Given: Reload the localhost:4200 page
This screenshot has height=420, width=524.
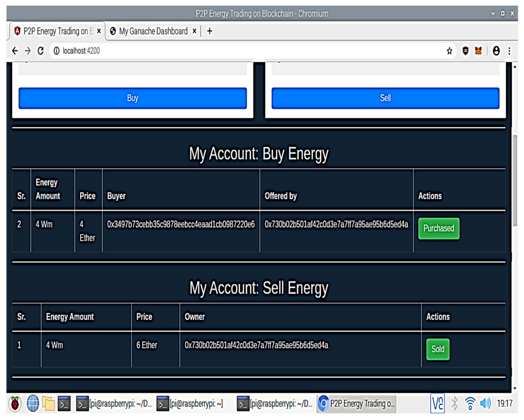Looking at the screenshot, I should tap(41, 51).
